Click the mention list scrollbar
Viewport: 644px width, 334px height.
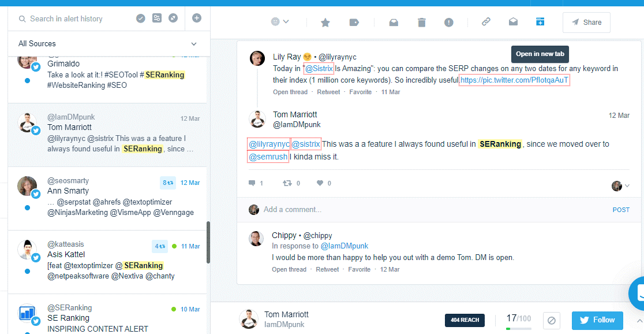(208, 243)
